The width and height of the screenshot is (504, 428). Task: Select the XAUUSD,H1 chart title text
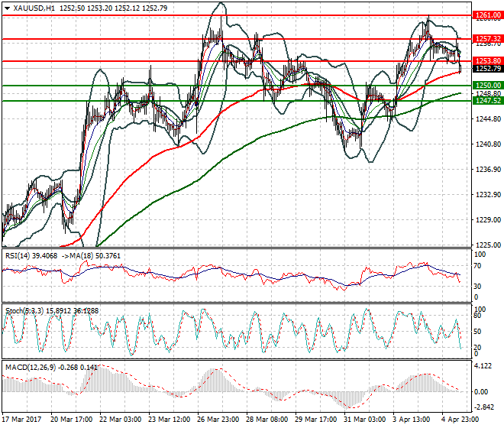pyautogui.click(x=34, y=8)
